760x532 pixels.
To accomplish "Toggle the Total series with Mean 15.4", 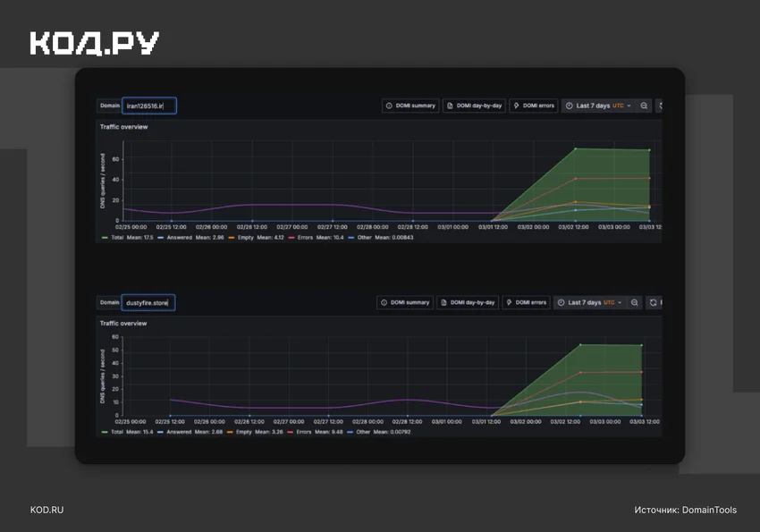I will 127,432.
